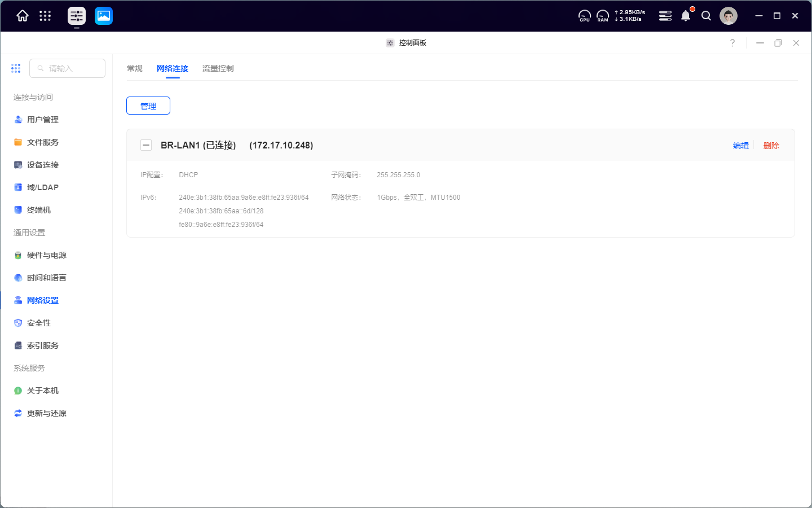Screen dimensions: 812x508
Task: Open the CPU usage monitor
Action: pos(585,16)
